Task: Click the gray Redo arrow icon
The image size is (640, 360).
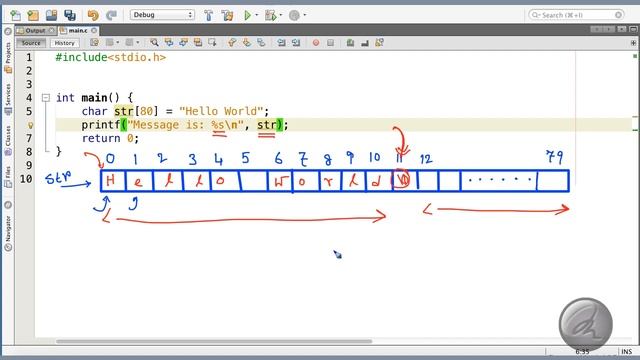Action: coord(111,16)
